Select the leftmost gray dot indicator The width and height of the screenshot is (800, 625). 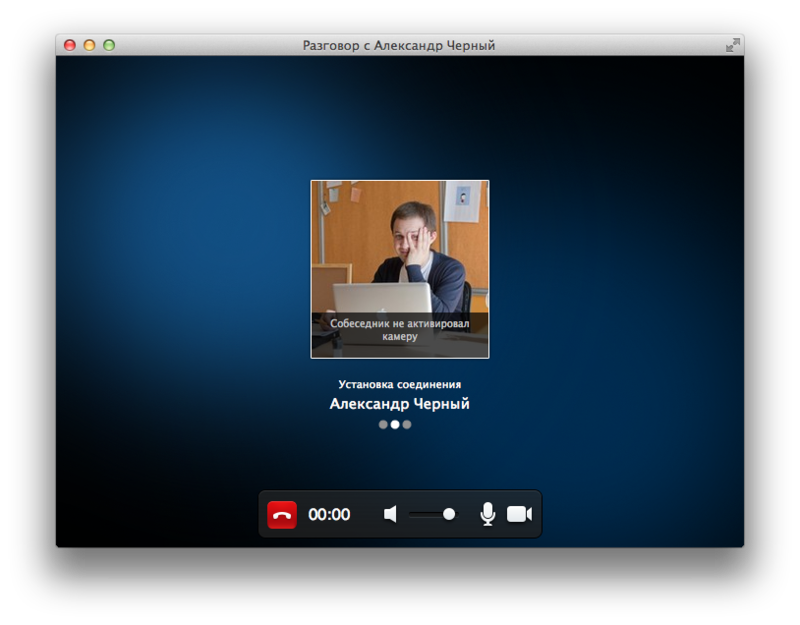pyautogui.click(x=383, y=424)
